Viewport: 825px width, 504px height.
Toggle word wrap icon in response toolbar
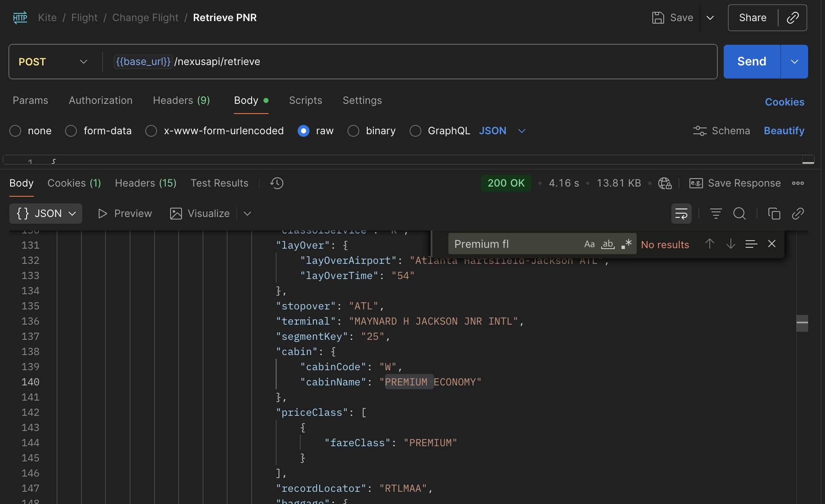681,214
